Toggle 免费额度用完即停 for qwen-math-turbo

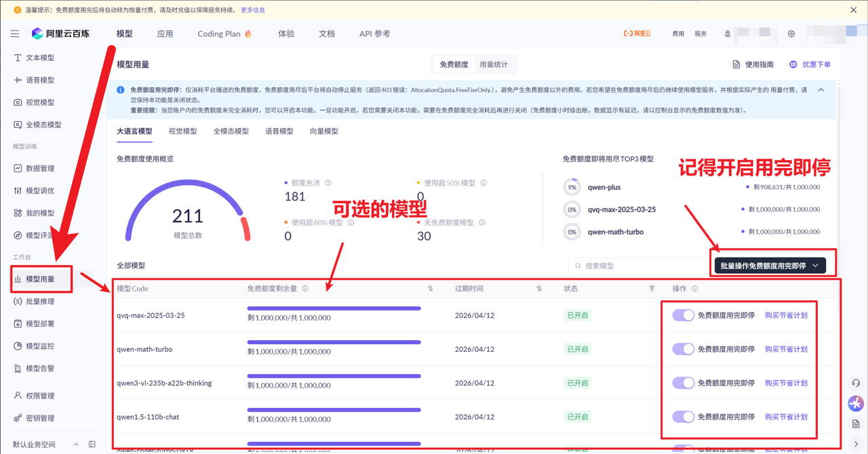pos(683,349)
